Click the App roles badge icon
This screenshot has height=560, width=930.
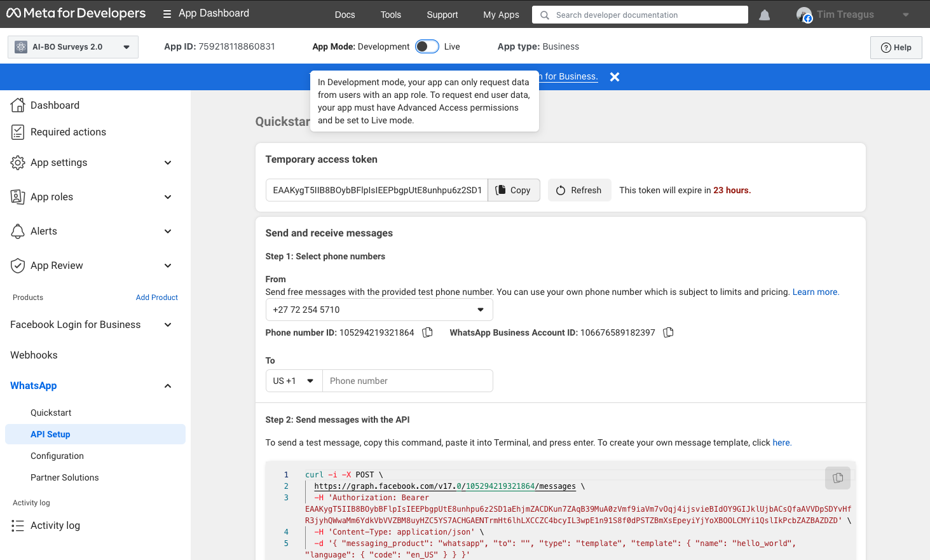[18, 197]
